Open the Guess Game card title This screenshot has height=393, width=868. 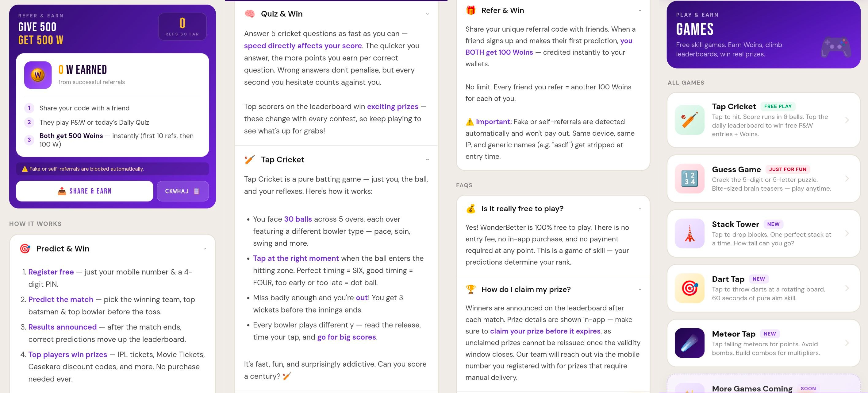pos(736,169)
